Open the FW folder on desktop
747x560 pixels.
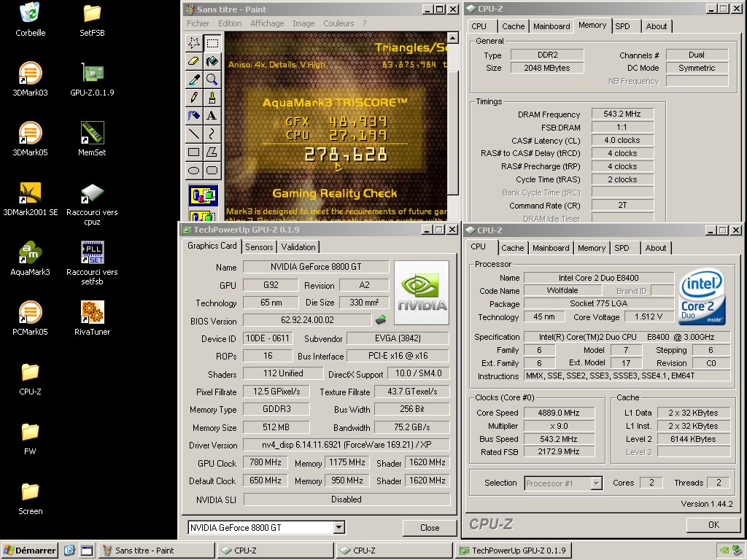pyautogui.click(x=30, y=438)
